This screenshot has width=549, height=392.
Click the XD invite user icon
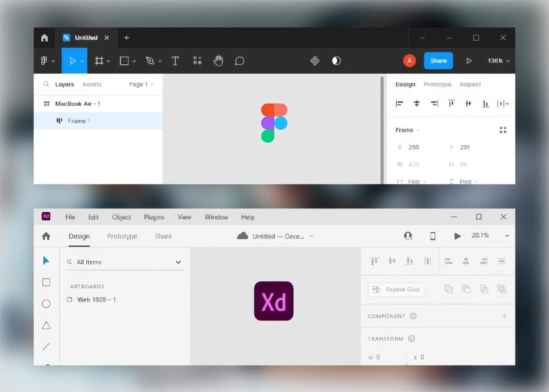click(x=408, y=236)
